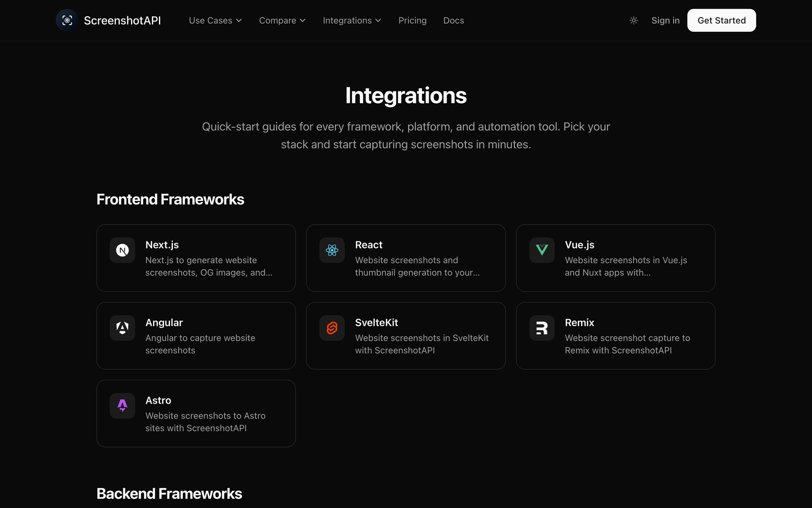Click the Angular logo icon

(123, 328)
